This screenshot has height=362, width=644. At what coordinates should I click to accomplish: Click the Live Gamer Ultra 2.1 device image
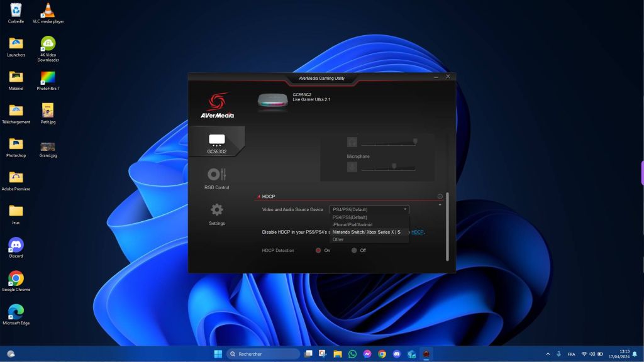273,101
